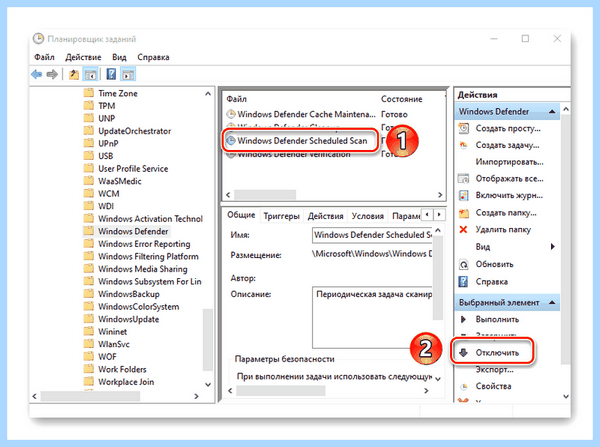Click the Справка help icon in Actions
Screen dimensions: 600x447
tap(463, 282)
